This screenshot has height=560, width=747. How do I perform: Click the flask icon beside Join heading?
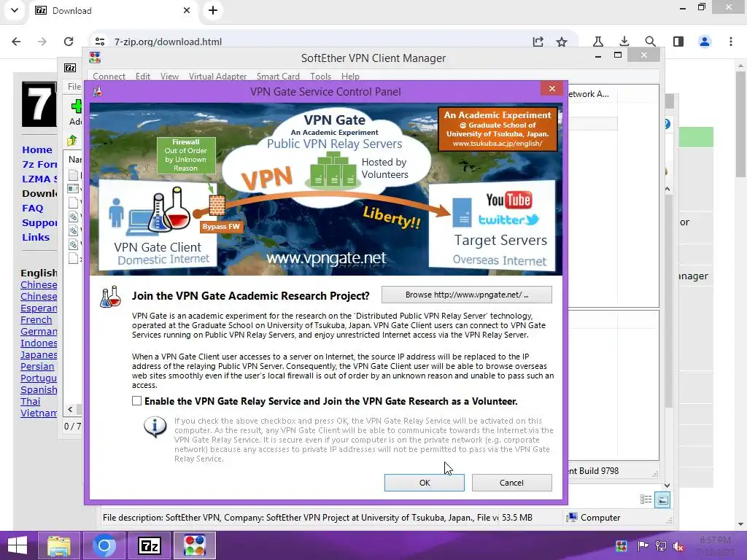110,297
